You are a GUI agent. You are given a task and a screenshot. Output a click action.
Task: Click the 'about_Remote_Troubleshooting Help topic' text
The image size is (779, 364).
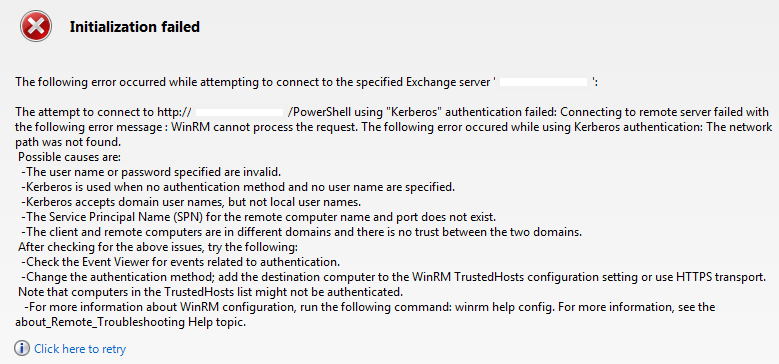point(131,322)
